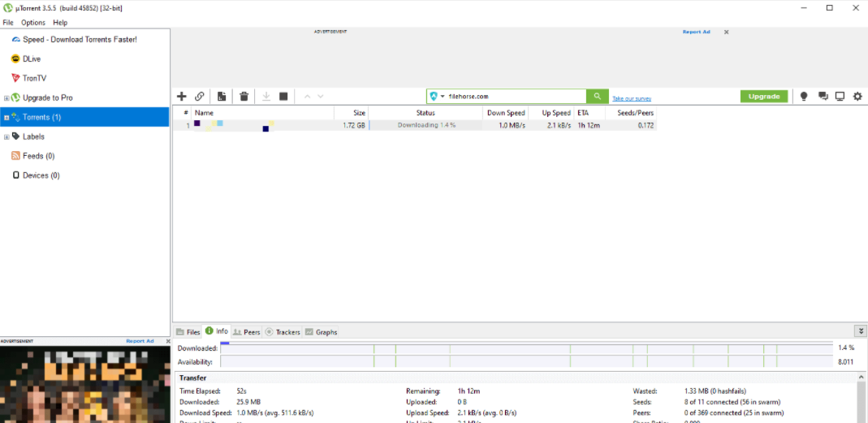Viewport: 868px width, 423px height.
Task: Create new torrent file icon
Action: click(222, 97)
